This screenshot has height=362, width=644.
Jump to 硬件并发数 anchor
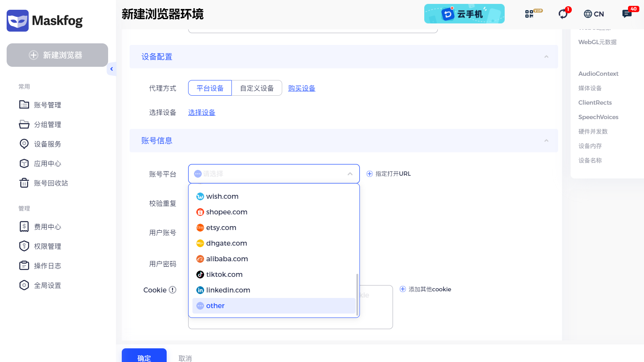pos(593,131)
